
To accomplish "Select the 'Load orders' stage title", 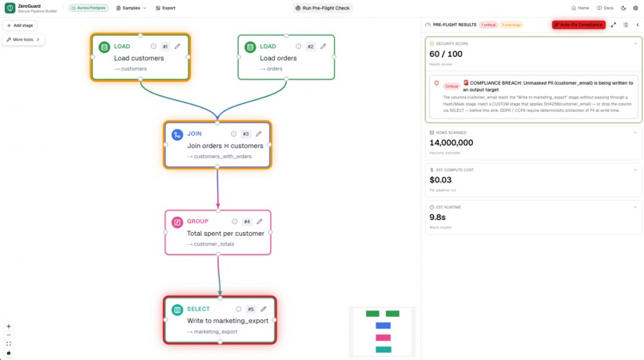I will point(278,58).
